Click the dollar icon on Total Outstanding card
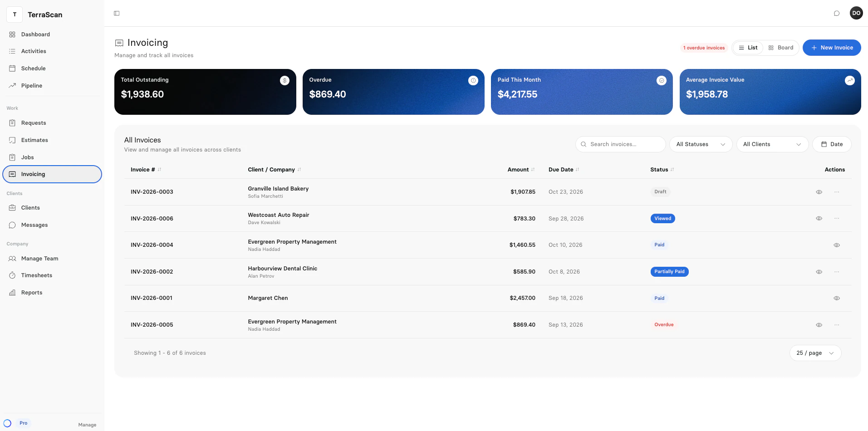 [284, 80]
